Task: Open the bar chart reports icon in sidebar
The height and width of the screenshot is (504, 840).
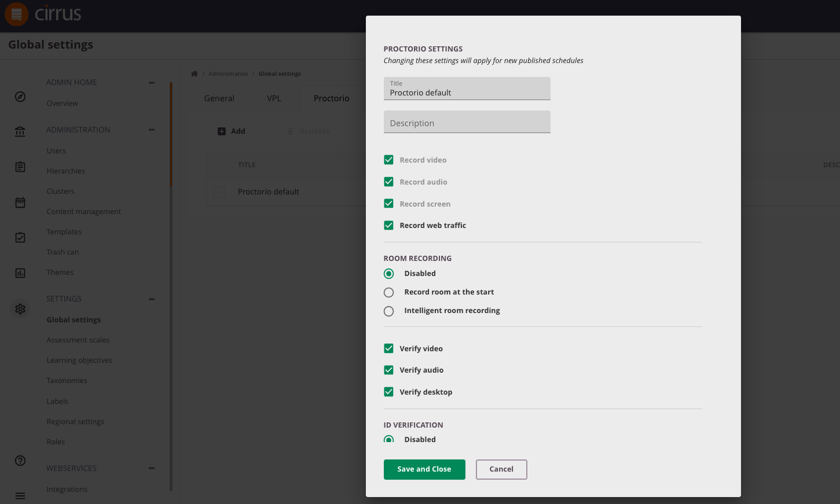Action: coord(20,273)
